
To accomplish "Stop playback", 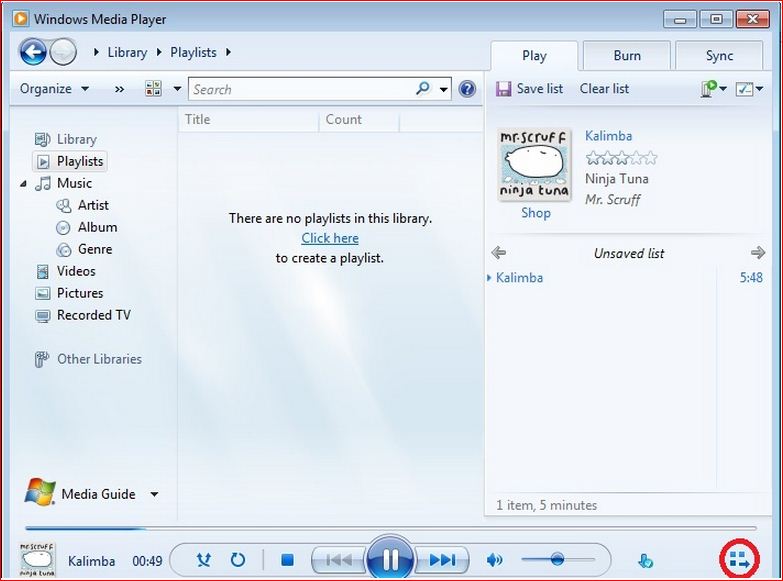I will coord(287,560).
